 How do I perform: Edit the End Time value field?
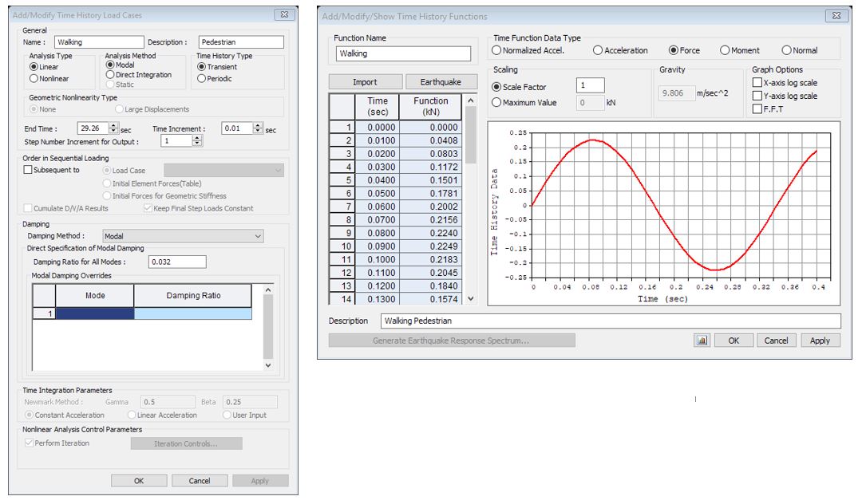93,128
